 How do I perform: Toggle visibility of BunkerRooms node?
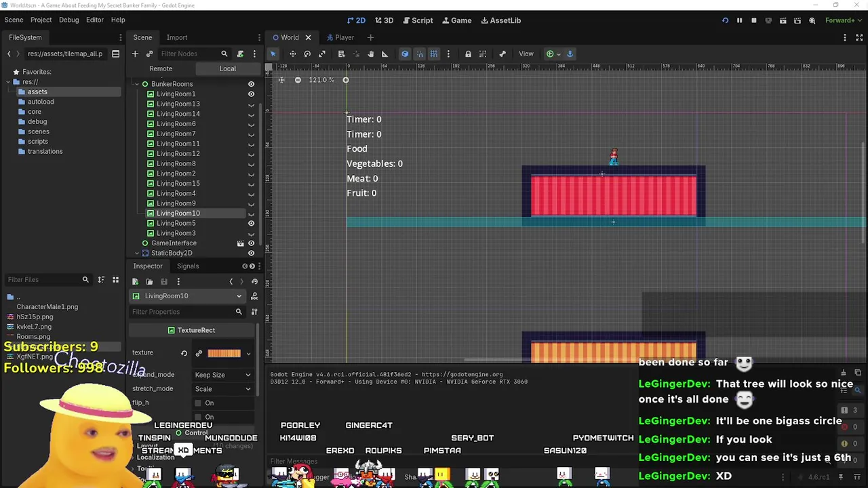click(x=251, y=84)
